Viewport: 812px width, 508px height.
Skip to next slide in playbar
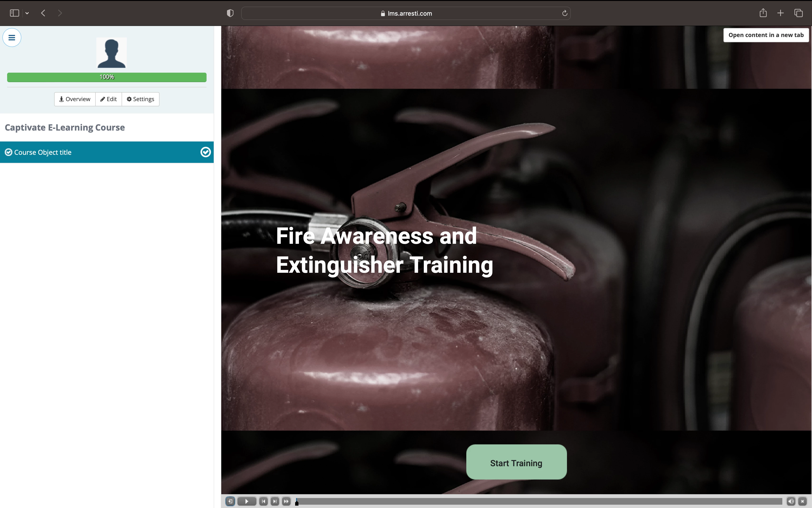tap(275, 501)
